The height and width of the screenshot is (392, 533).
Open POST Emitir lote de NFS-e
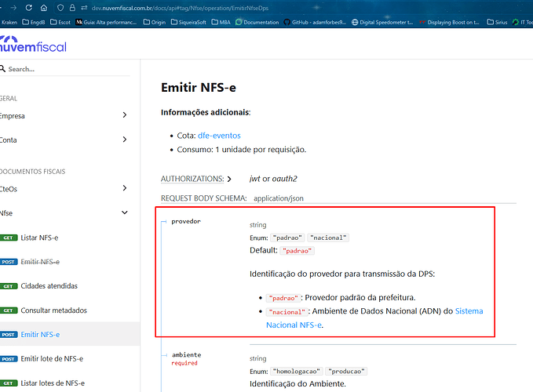click(52, 359)
